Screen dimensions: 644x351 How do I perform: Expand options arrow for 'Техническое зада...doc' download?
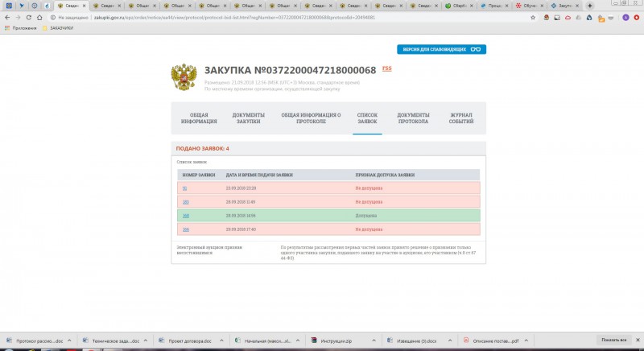pyautogui.click(x=146, y=341)
